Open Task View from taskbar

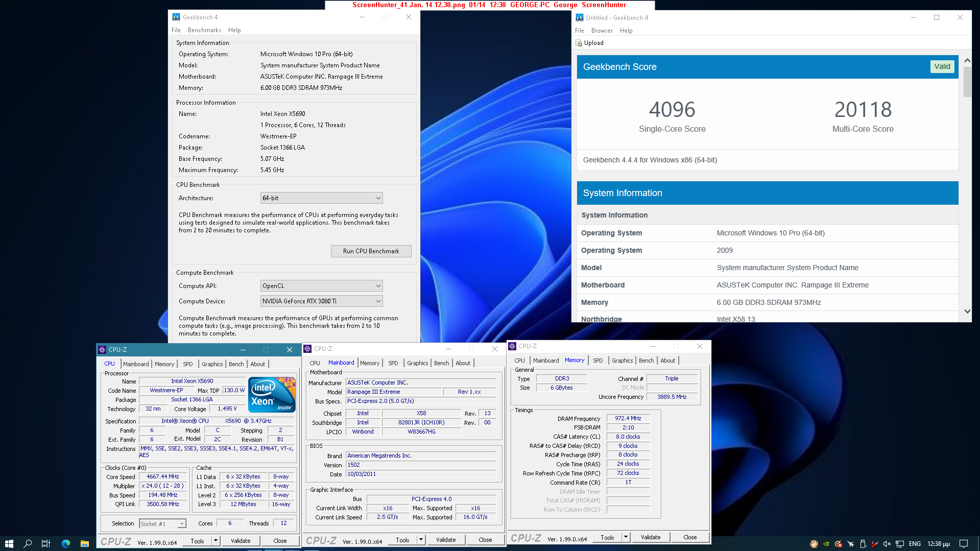[46, 543]
